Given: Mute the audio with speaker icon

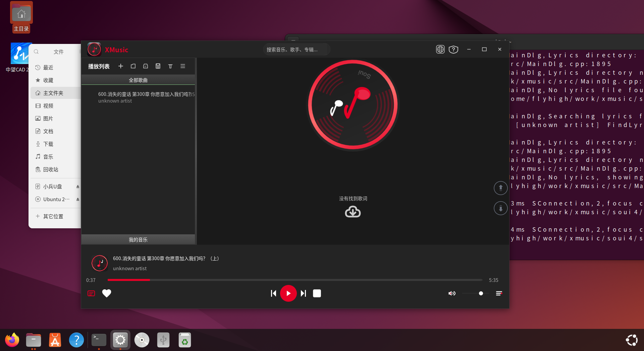Looking at the screenshot, I should 452,293.
